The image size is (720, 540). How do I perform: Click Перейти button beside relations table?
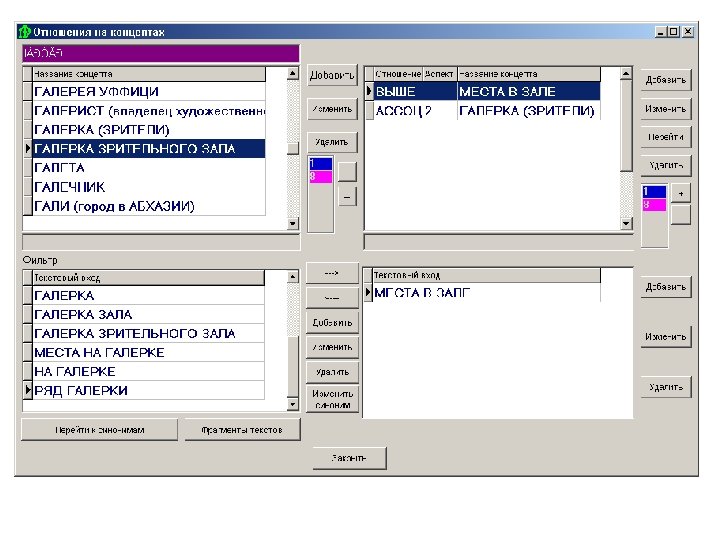pos(666,137)
